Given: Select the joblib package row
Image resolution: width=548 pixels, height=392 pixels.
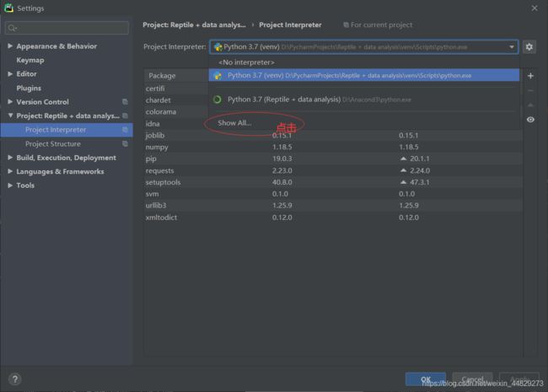Looking at the screenshot, I should [333, 135].
